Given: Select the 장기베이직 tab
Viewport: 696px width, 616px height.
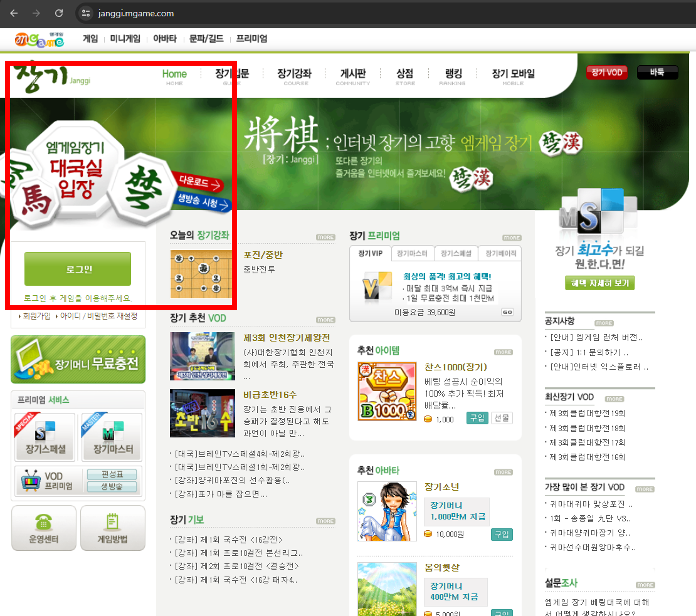Looking at the screenshot, I should 501,253.
